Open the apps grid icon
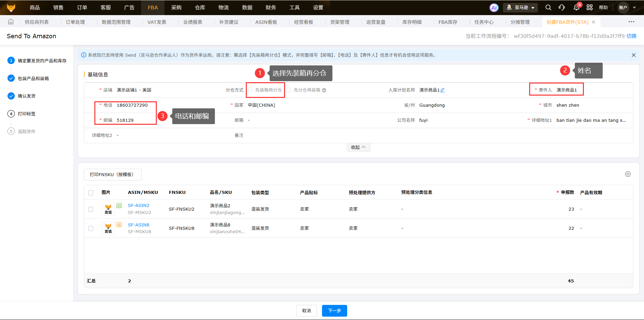The height and width of the screenshot is (320, 644). click(x=590, y=7)
